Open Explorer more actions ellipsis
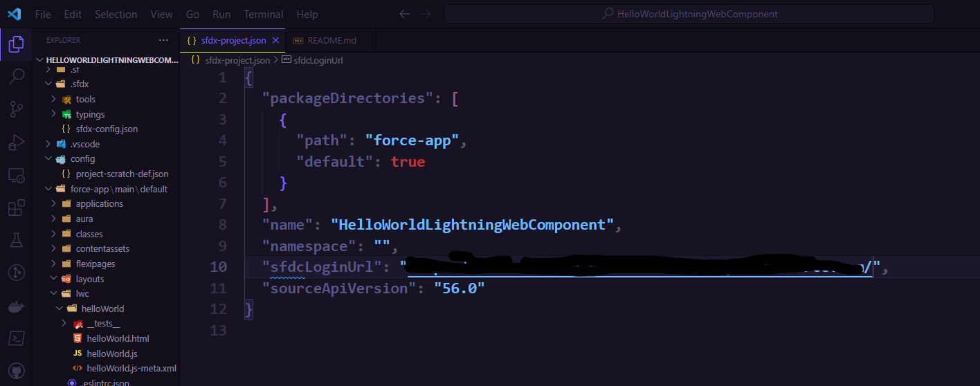980x386 pixels. 163,40
